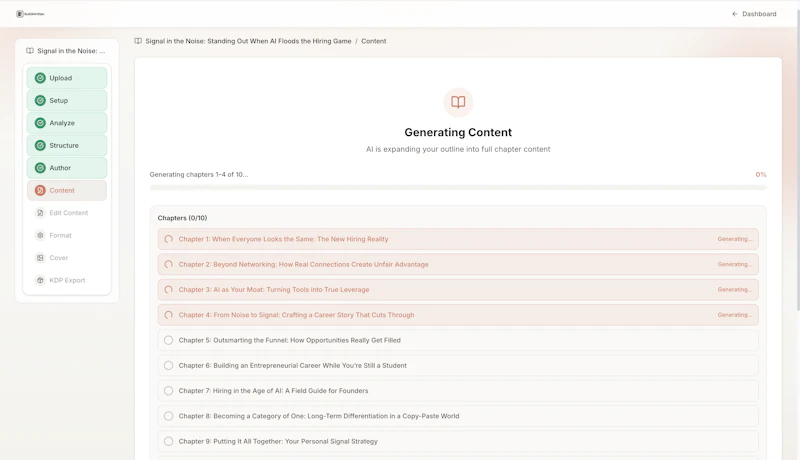
Task: Select Chapter 2: Beyond Networking row
Action: [458, 264]
